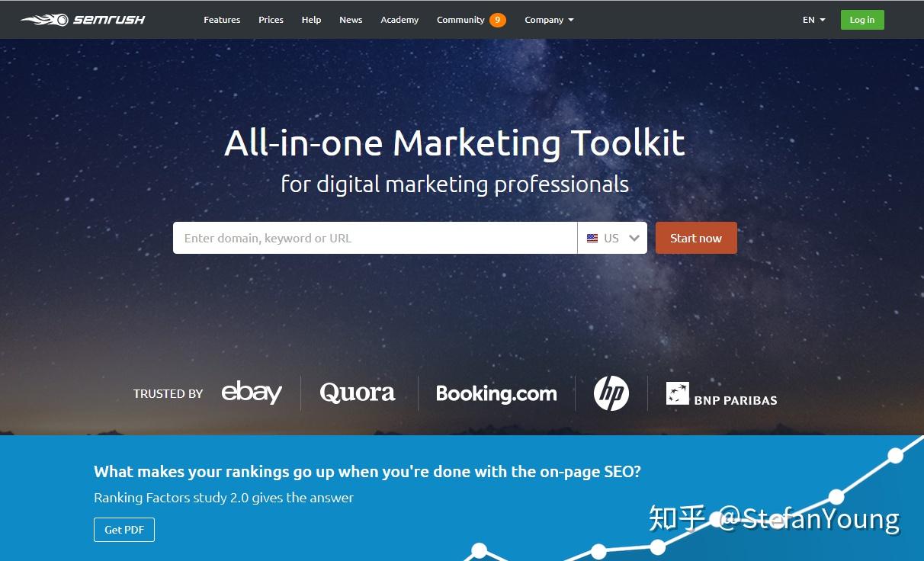
Task: Click the orange Community notification badge
Action: tap(498, 20)
